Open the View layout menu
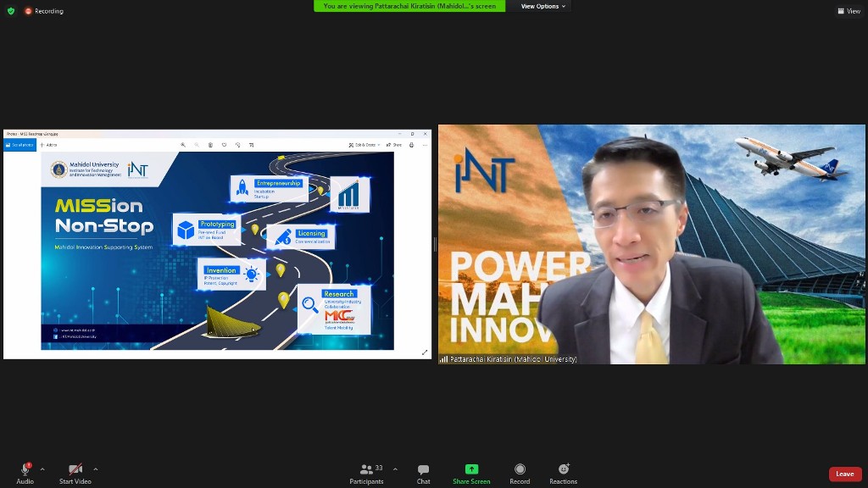 (x=849, y=11)
